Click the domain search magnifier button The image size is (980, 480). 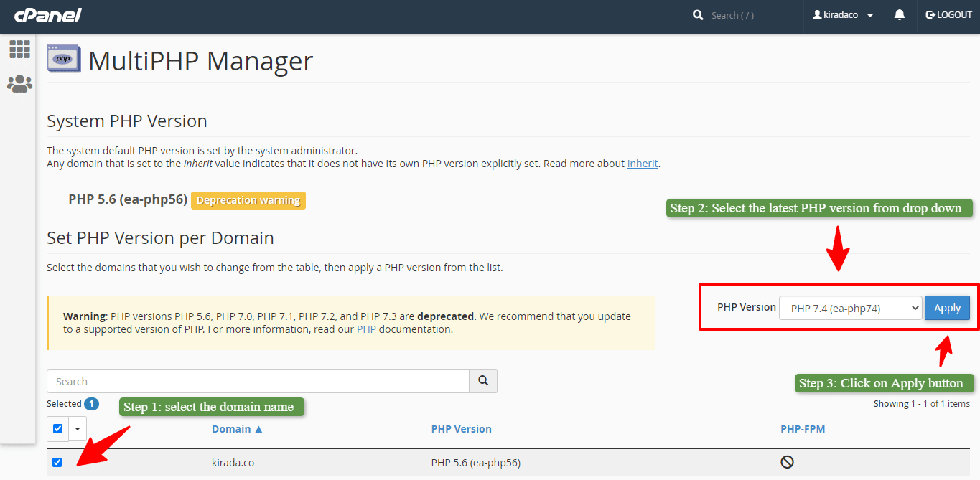pyautogui.click(x=483, y=381)
